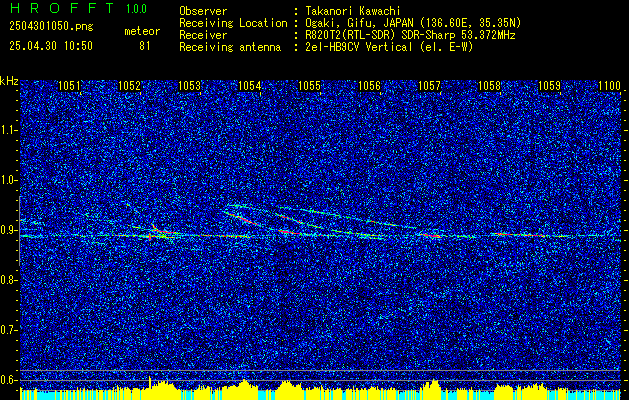Click the meteor count value 81
629x400 pixels.
144,46
